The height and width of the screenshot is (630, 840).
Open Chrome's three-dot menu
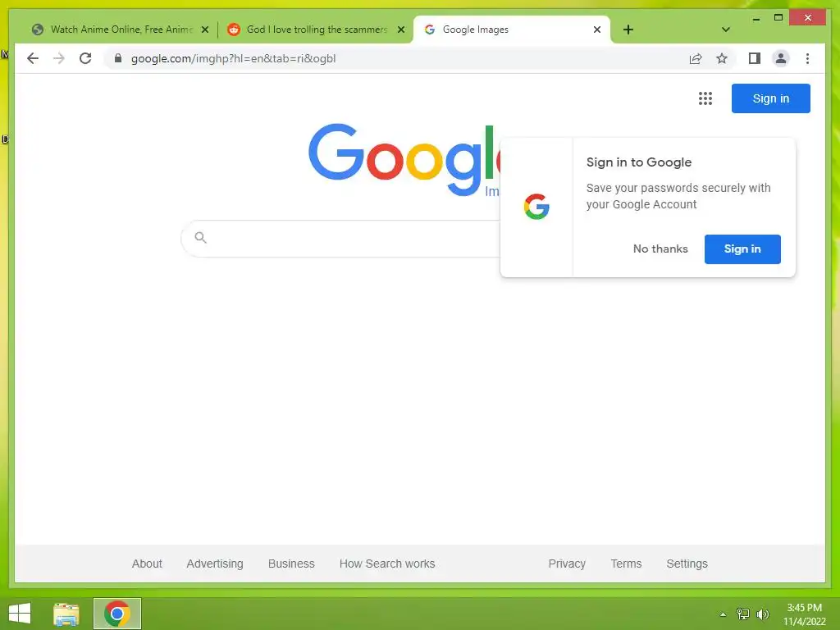tap(807, 58)
